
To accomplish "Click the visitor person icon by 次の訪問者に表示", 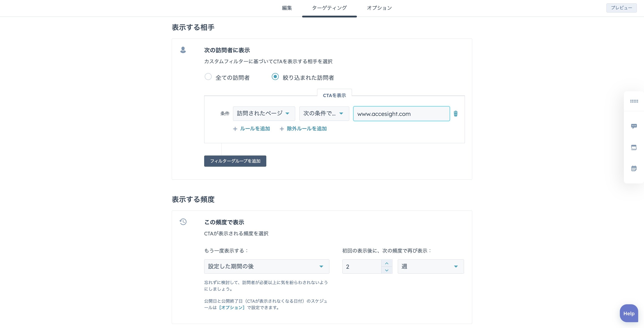I will click(183, 50).
